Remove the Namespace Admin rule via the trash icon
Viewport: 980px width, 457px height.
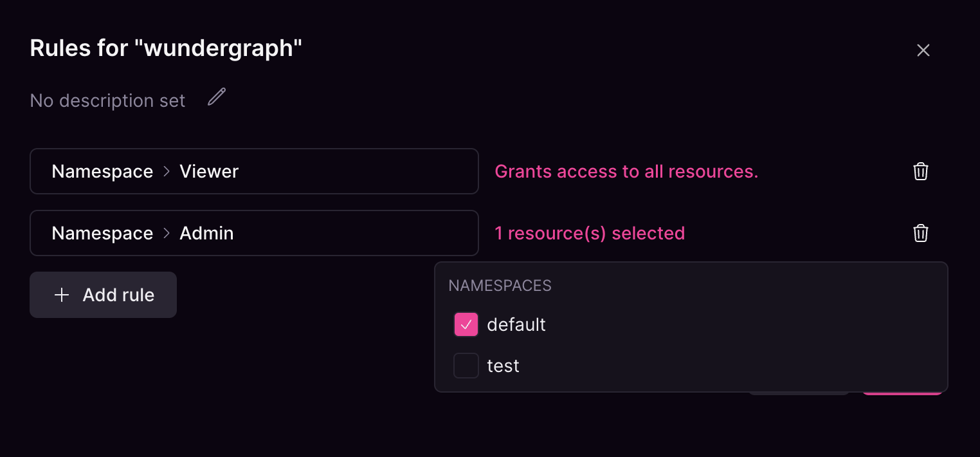point(920,233)
